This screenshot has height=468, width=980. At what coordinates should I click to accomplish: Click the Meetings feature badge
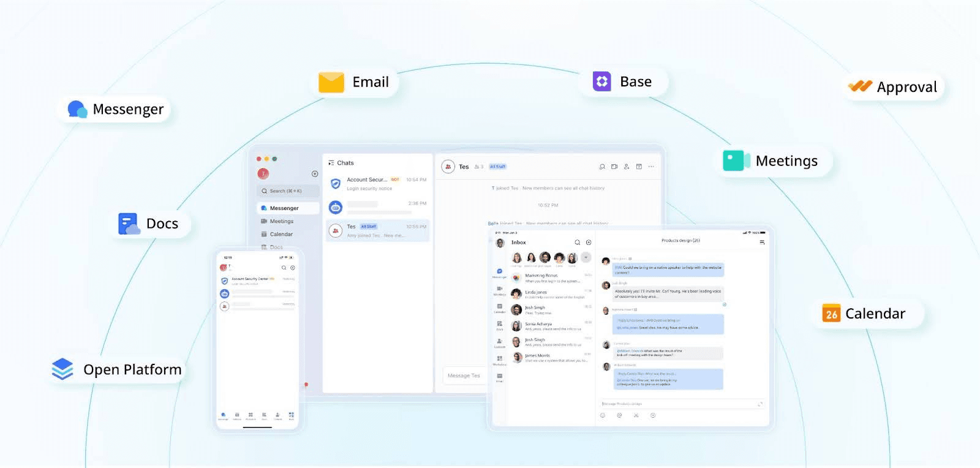[773, 161]
